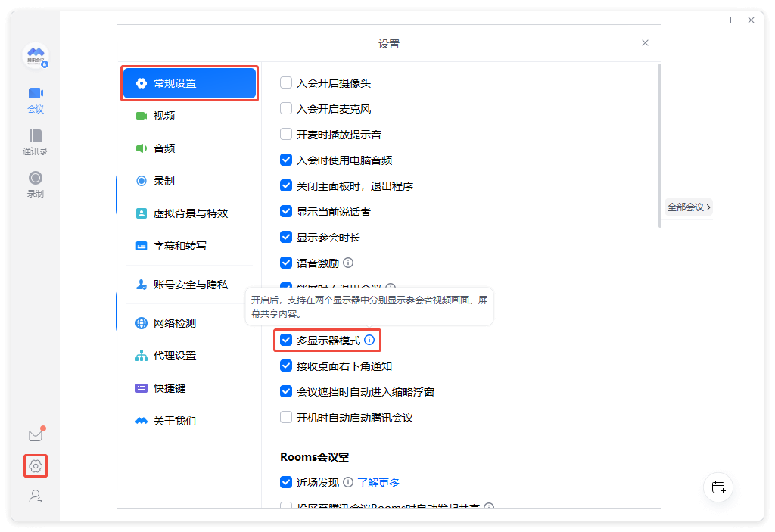This screenshot has width=775, height=532.
Task: Open the 通讯录 contacts icon
Action: pos(36,135)
